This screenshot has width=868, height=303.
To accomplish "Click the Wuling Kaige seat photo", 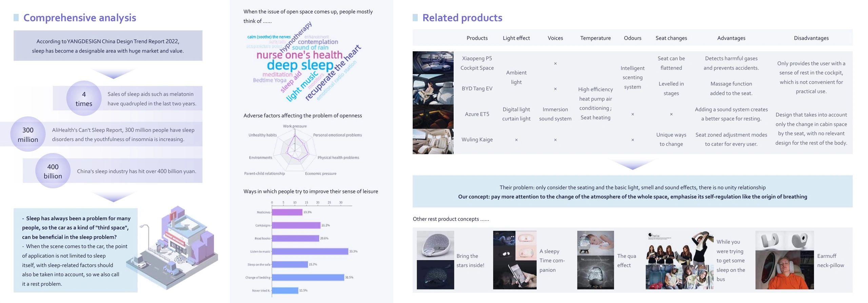I will (x=433, y=141).
